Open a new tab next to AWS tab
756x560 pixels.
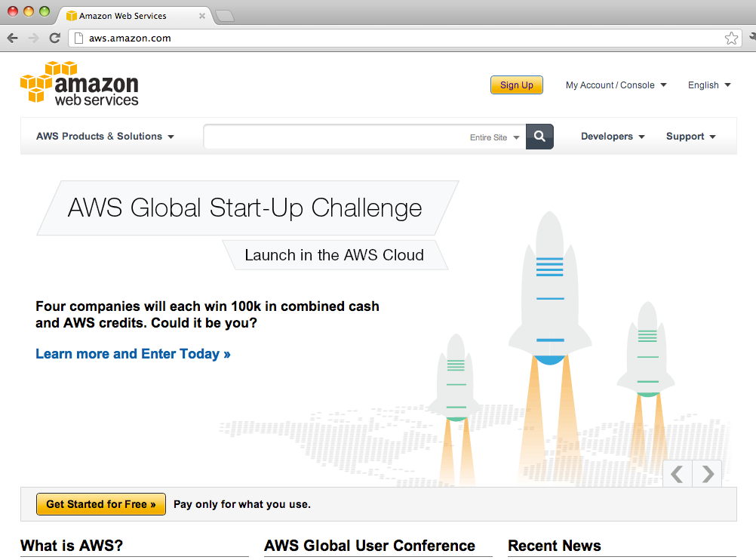point(225,17)
